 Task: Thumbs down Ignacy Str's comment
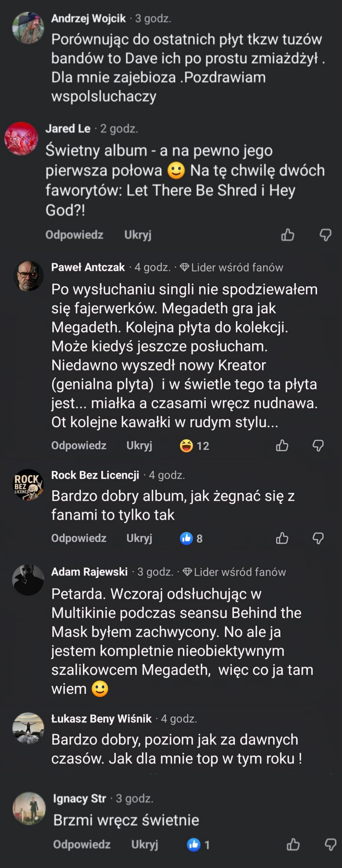click(330, 845)
